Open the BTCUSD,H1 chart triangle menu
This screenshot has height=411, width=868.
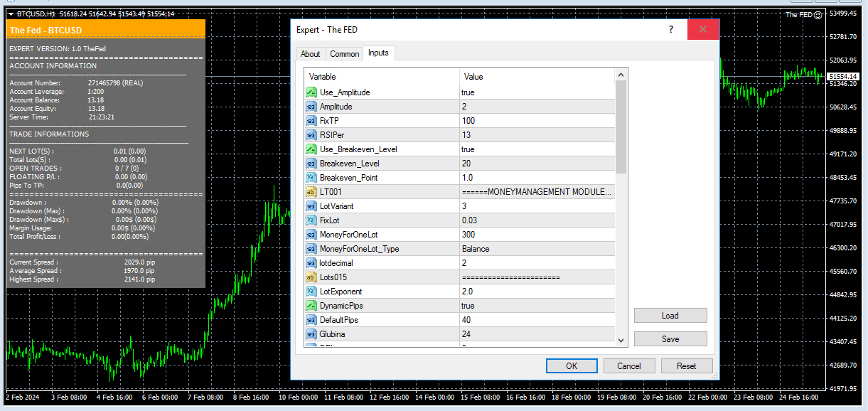pyautogui.click(x=11, y=14)
